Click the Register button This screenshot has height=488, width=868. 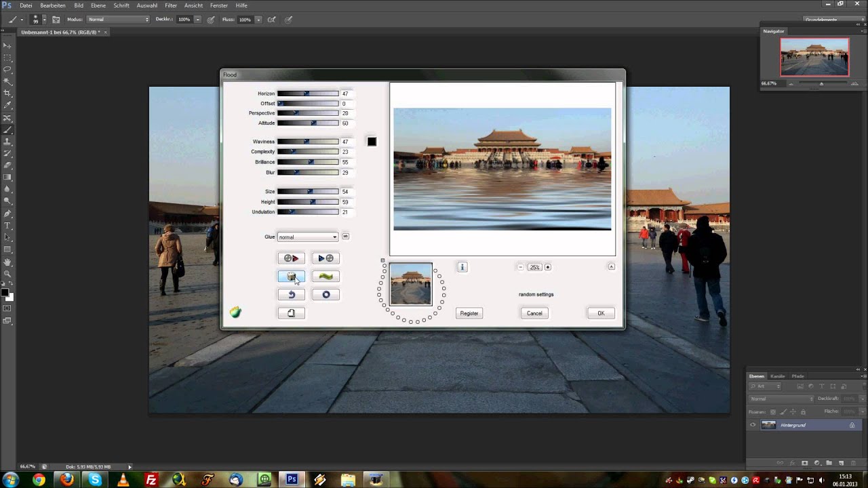click(x=469, y=313)
